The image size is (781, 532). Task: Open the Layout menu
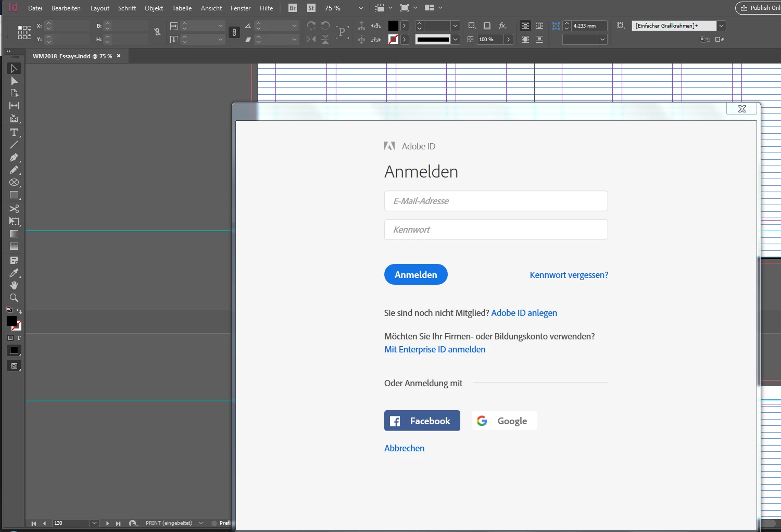pyautogui.click(x=100, y=8)
